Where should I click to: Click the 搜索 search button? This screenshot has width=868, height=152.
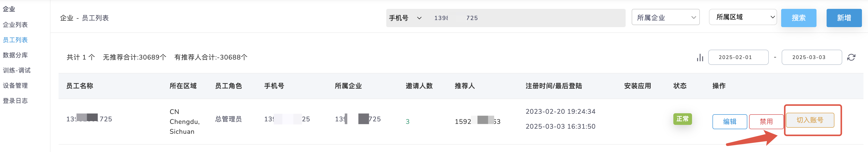pos(799,18)
